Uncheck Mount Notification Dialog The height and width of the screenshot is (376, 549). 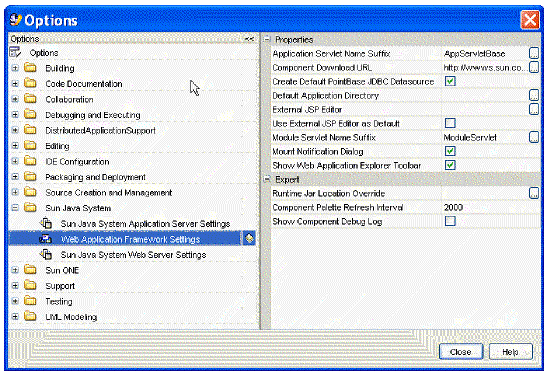click(x=450, y=151)
